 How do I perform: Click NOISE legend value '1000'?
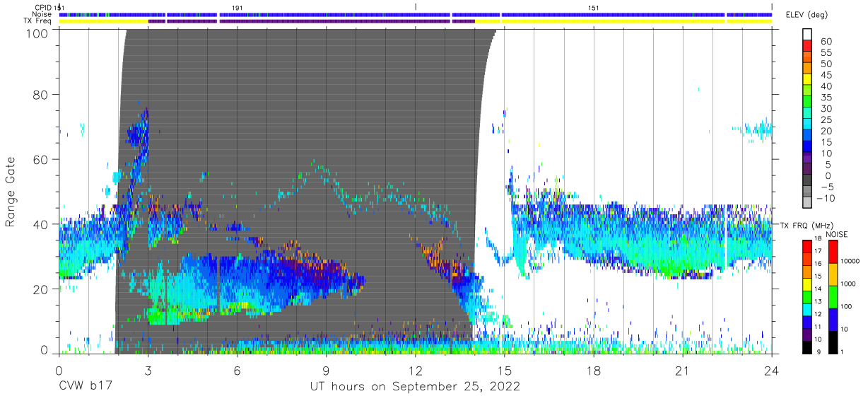(x=848, y=284)
